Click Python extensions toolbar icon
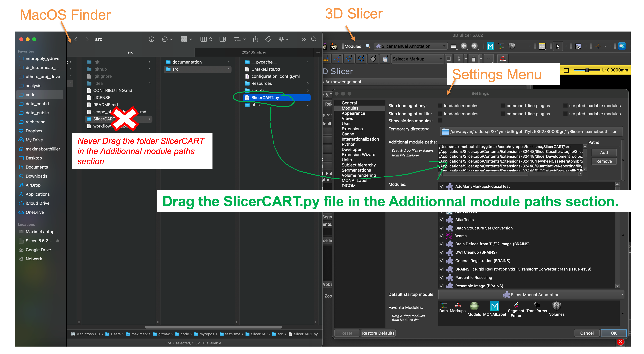 point(622,46)
